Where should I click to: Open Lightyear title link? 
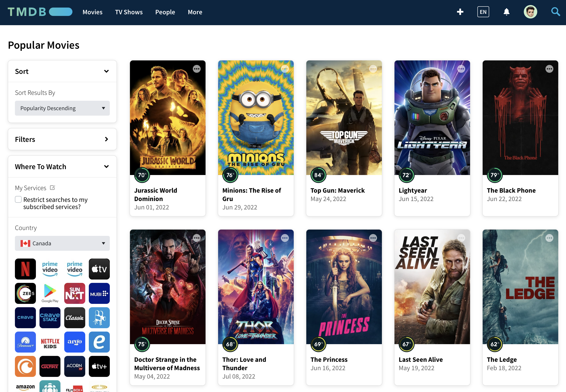coord(413,190)
